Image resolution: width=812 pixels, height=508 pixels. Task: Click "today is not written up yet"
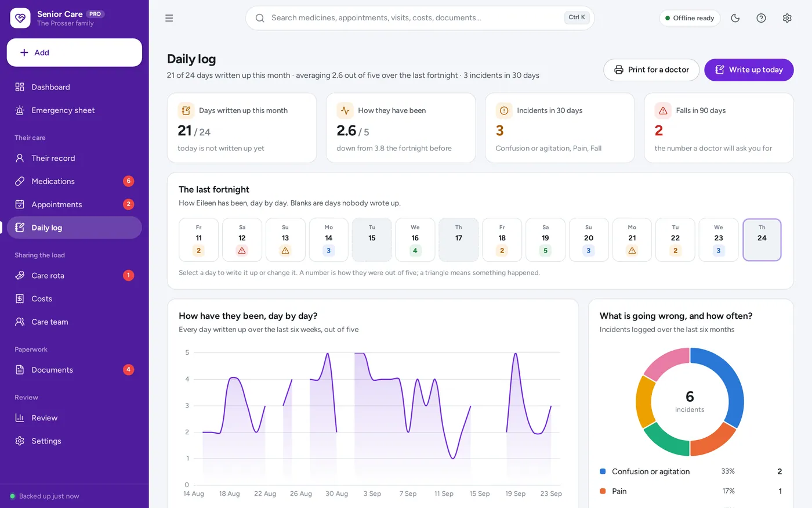tap(221, 148)
